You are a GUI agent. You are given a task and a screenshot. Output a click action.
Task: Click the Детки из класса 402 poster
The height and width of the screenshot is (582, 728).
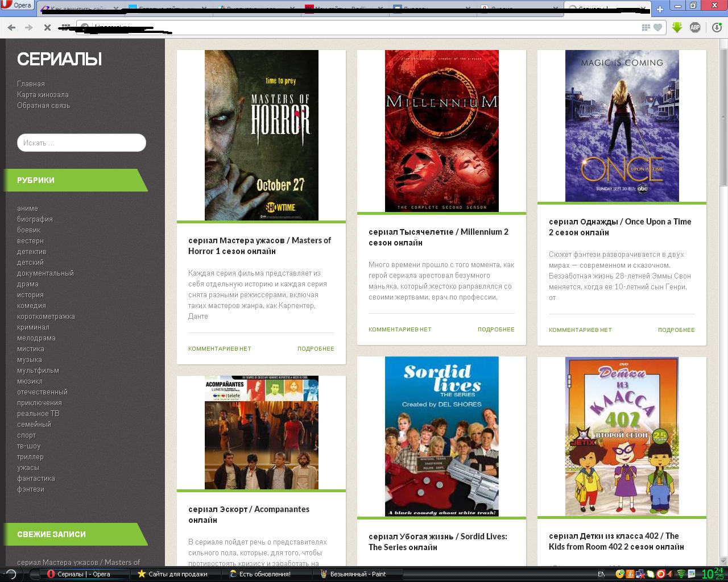622,436
